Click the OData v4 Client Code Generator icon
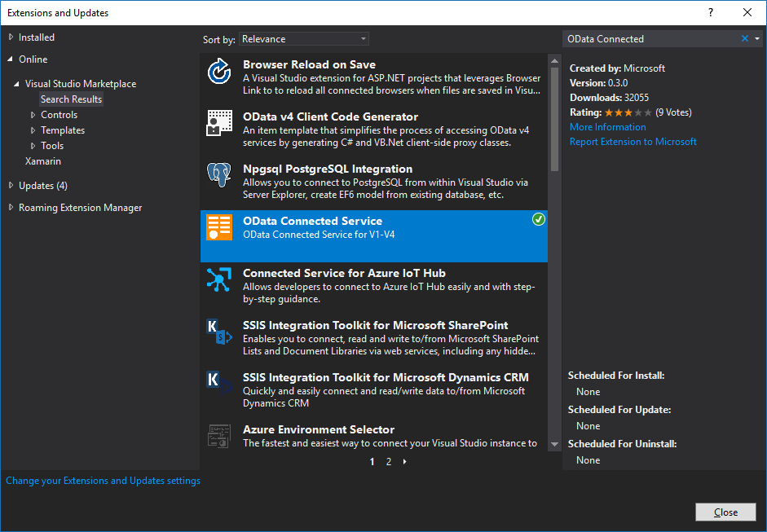The height and width of the screenshot is (532, 767). click(219, 123)
